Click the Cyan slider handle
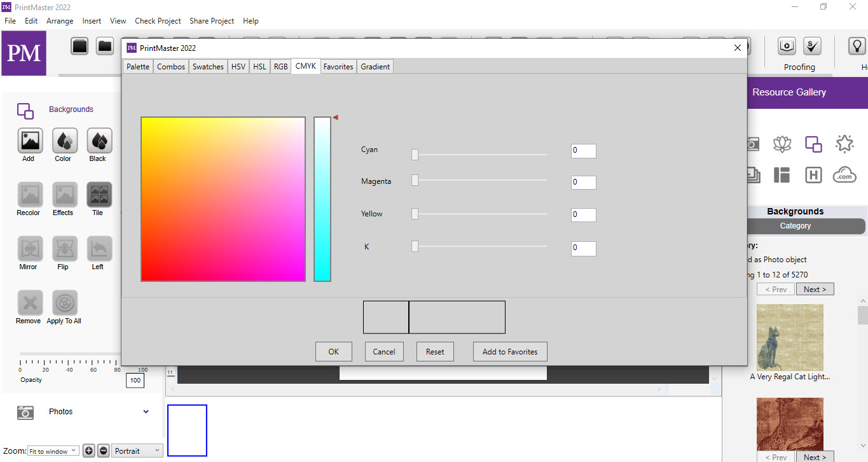This screenshot has width=868, height=462. tap(415, 154)
